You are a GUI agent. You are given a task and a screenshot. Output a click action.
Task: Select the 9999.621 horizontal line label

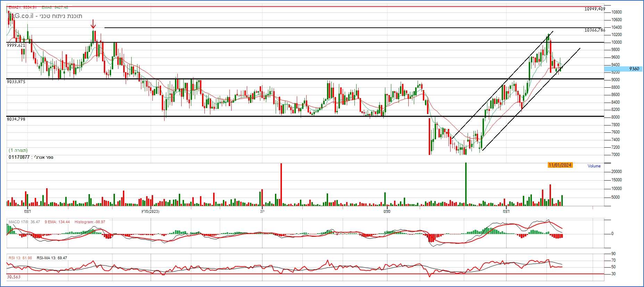click(16, 45)
